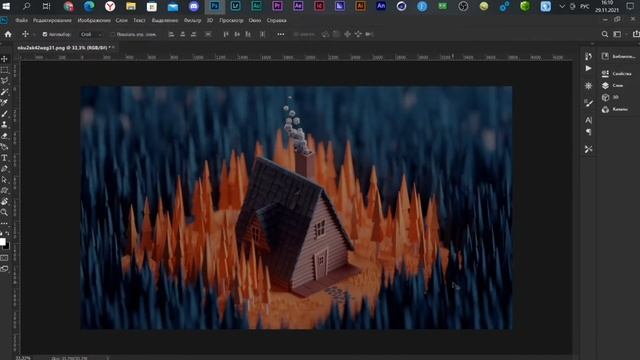The height and width of the screenshot is (360, 640).
Task: Align horizontal centers in options bar
Action: (x=182, y=34)
